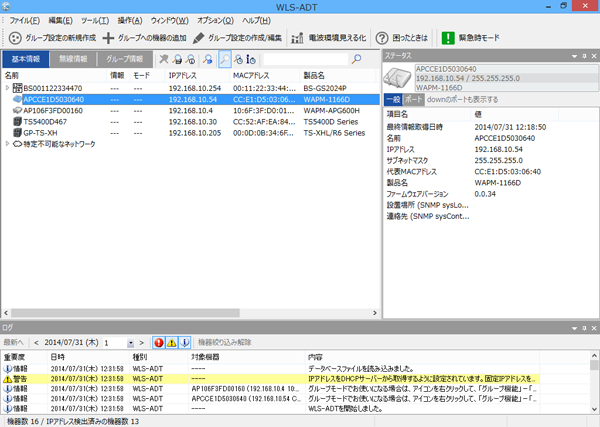Toggle the red error log filter
The image size is (600, 427).
(159, 342)
